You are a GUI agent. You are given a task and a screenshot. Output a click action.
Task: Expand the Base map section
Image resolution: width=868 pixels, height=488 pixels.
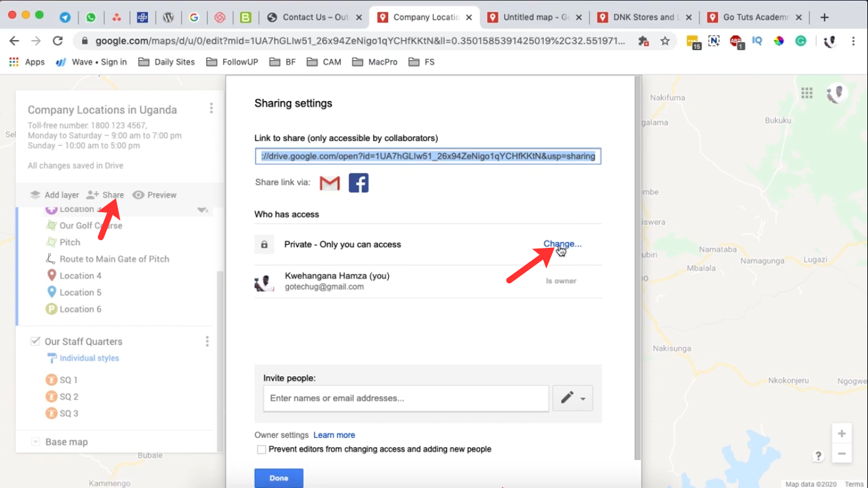35,442
